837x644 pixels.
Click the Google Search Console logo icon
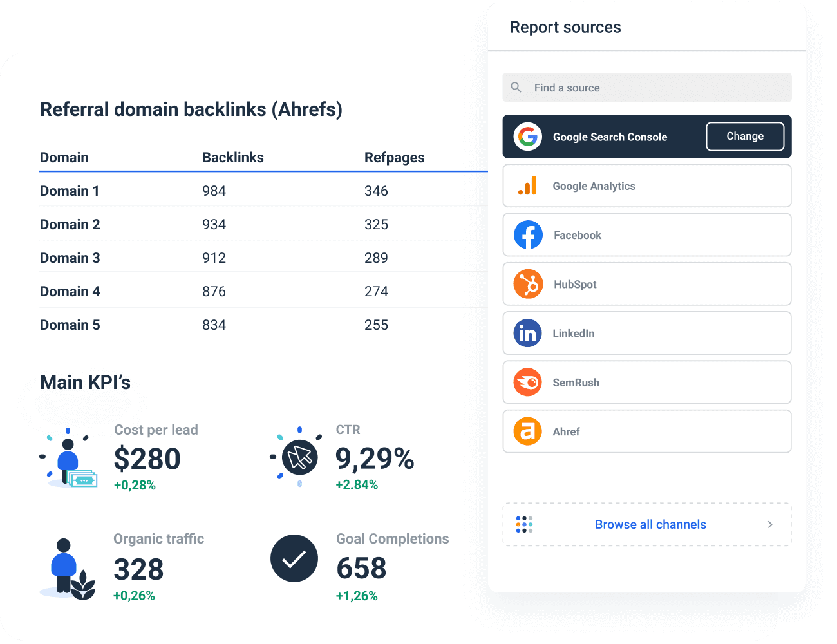pyautogui.click(x=528, y=137)
